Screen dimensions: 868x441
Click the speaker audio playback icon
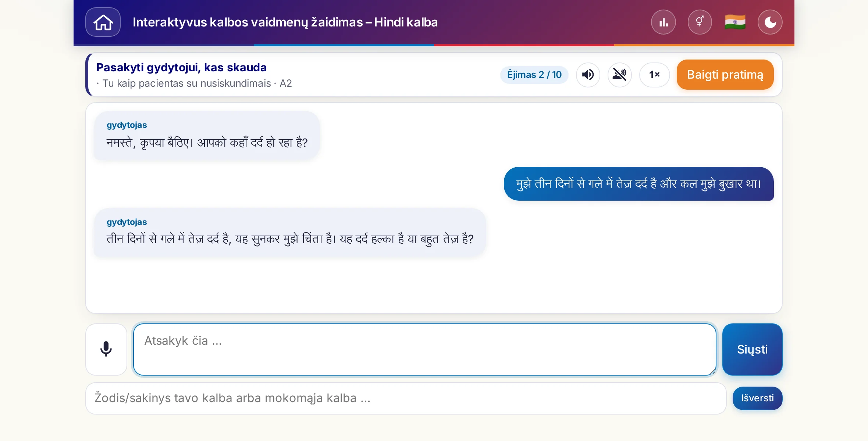pos(588,75)
